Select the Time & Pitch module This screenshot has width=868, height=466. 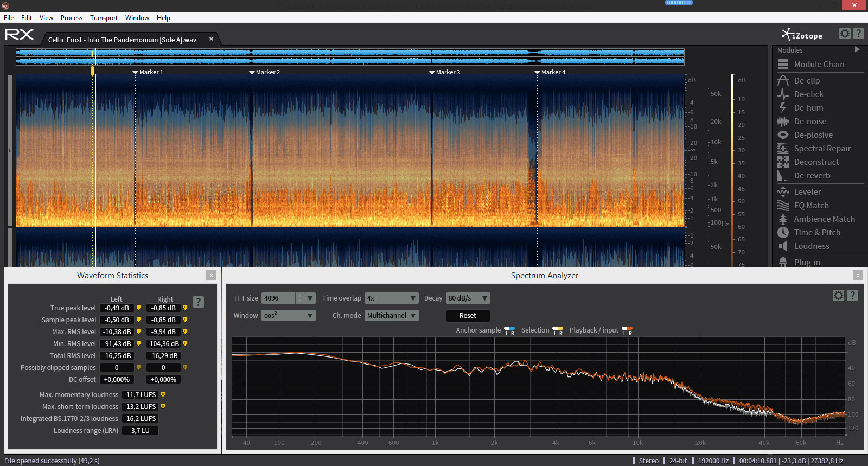[x=816, y=233]
